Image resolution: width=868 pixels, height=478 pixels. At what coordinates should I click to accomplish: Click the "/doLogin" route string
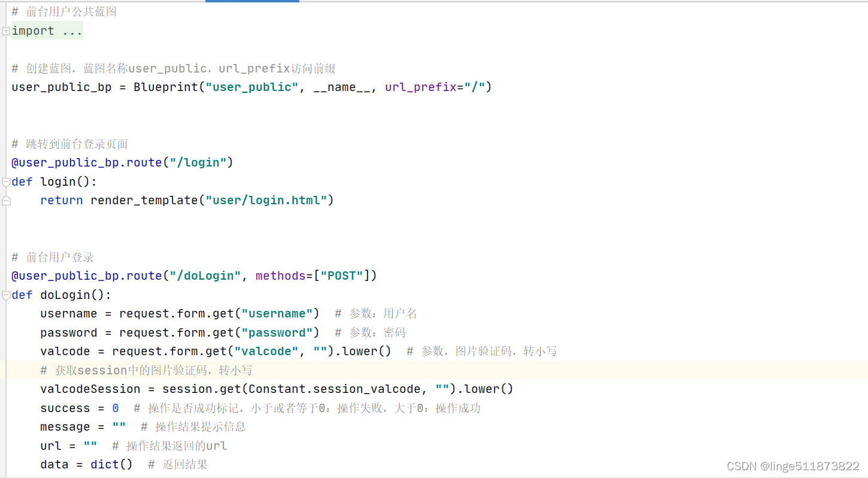point(205,276)
